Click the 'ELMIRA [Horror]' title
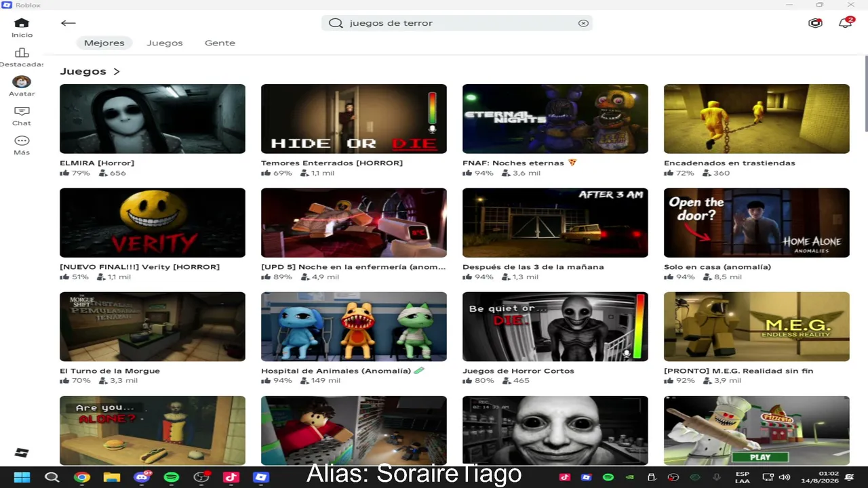The height and width of the screenshot is (488, 868). click(x=97, y=163)
